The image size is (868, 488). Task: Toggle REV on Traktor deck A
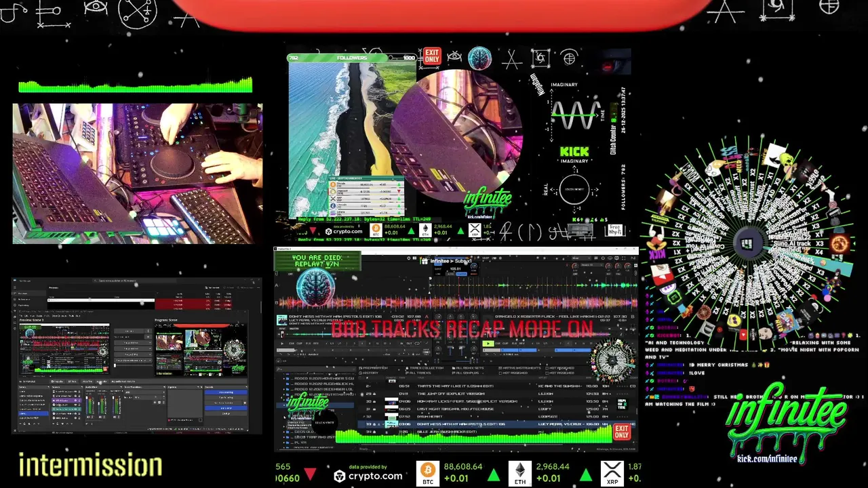[x=316, y=344]
